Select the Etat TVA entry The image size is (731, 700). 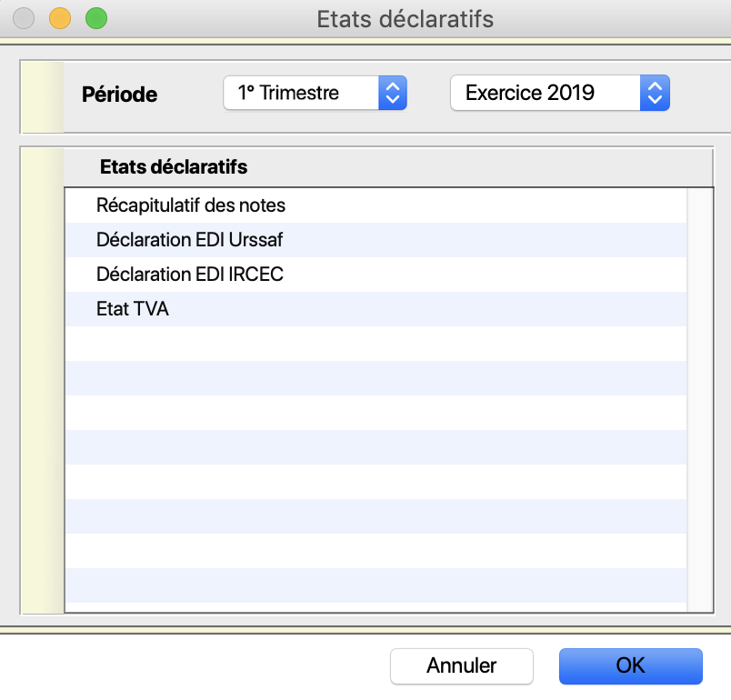pos(376,309)
